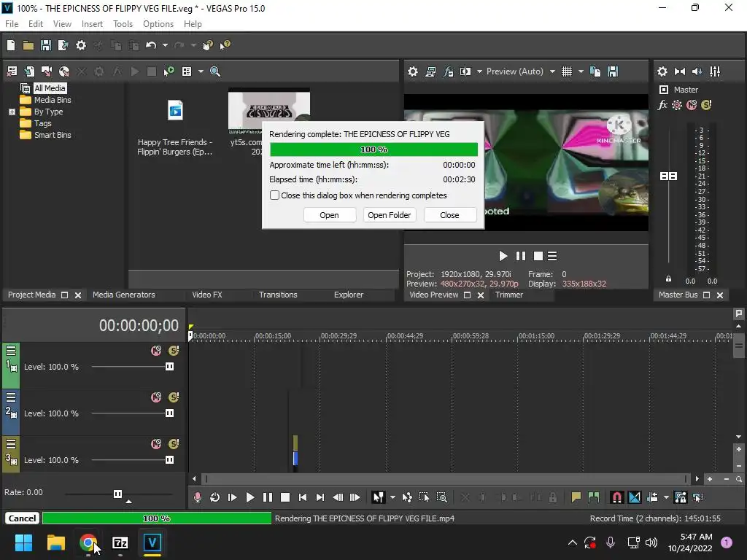Open the undo history dropdown arrow

(x=165, y=45)
